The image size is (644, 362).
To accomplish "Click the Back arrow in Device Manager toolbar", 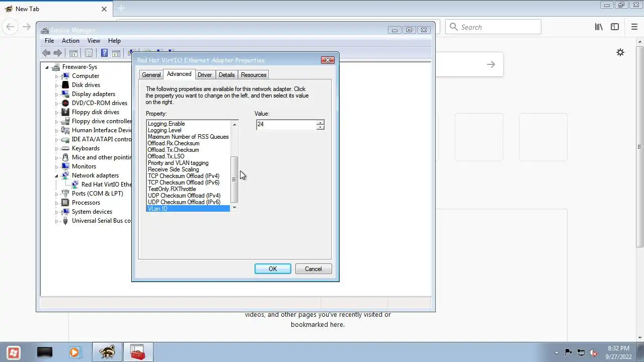I will 46,53.
